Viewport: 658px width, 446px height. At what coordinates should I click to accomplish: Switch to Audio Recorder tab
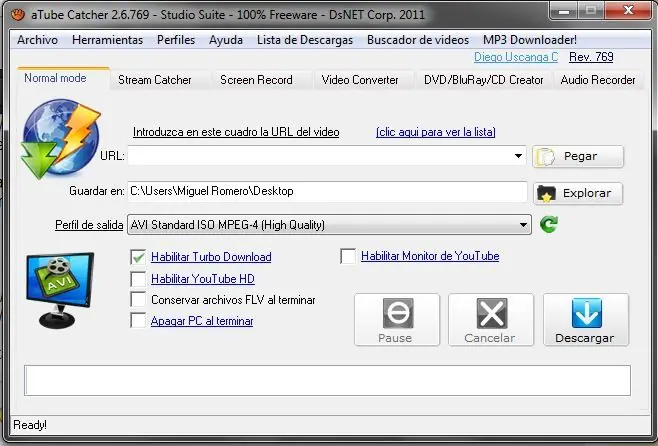pyautogui.click(x=598, y=80)
